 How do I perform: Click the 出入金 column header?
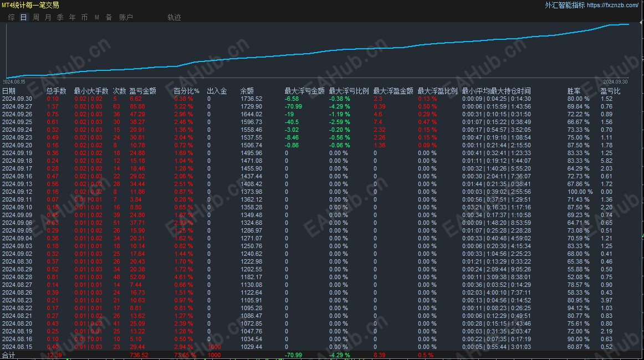coord(217,91)
